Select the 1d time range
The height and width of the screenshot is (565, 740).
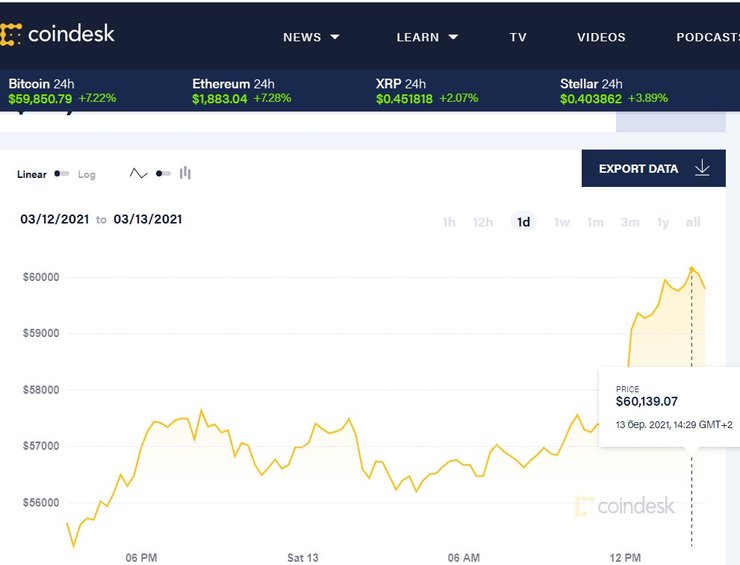pyautogui.click(x=523, y=222)
